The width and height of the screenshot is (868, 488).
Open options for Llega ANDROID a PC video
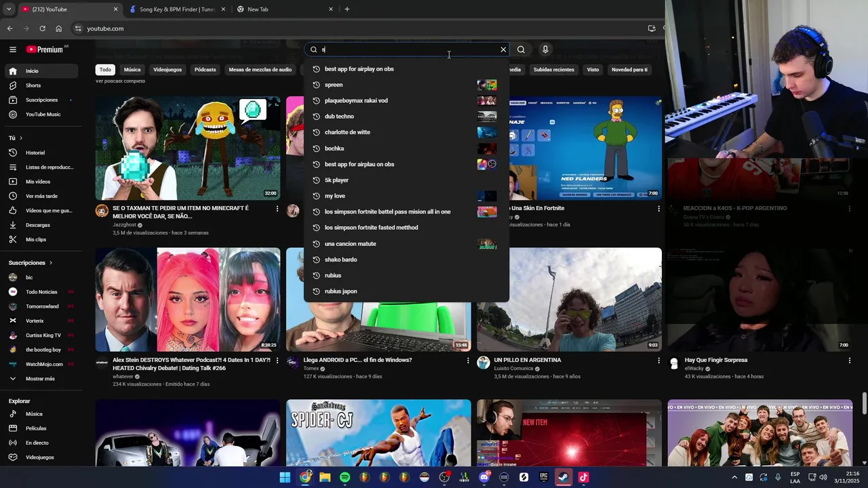coord(467,361)
